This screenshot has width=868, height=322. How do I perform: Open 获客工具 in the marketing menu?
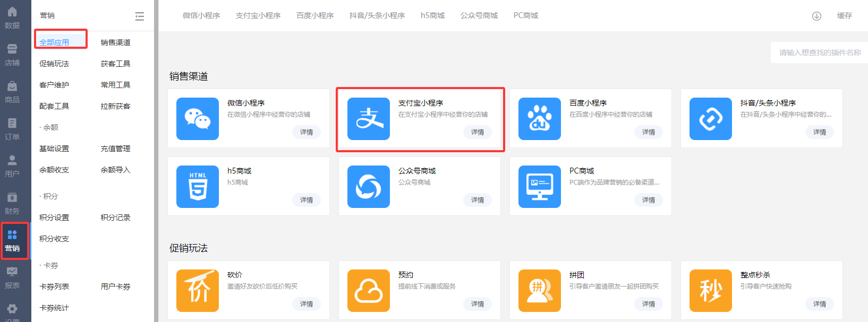pos(116,64)
